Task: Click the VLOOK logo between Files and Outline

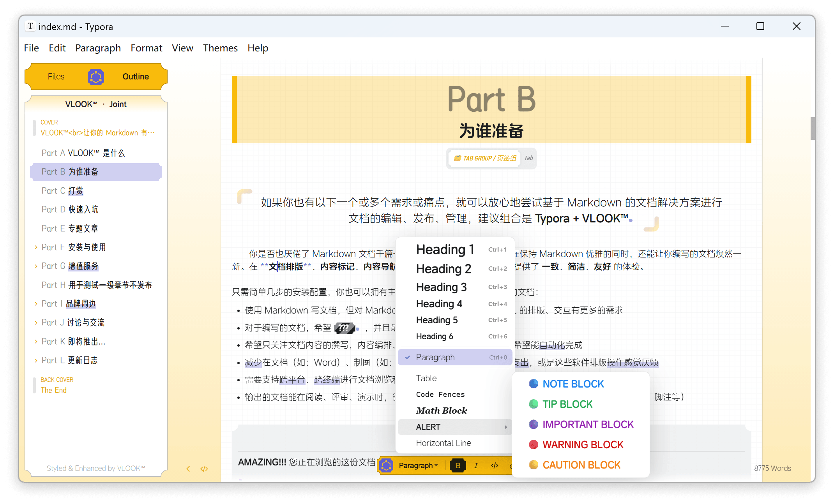Action: coord(96,77)
